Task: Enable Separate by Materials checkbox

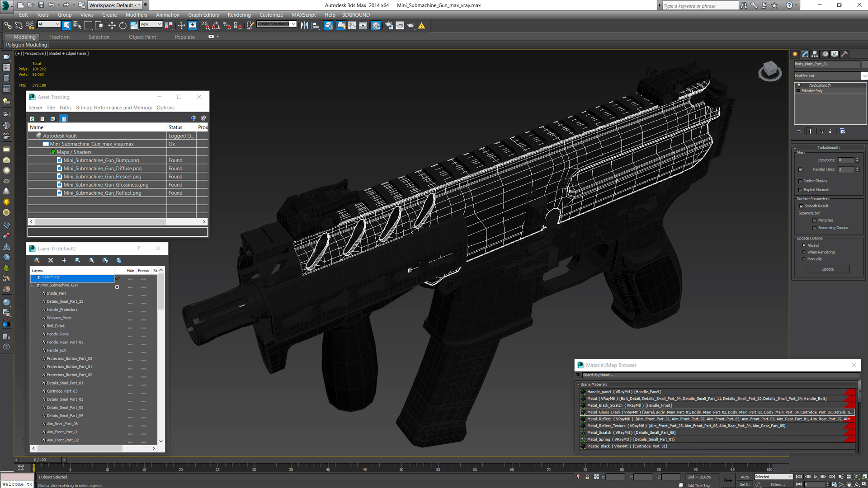Action: tap(815, 221)
